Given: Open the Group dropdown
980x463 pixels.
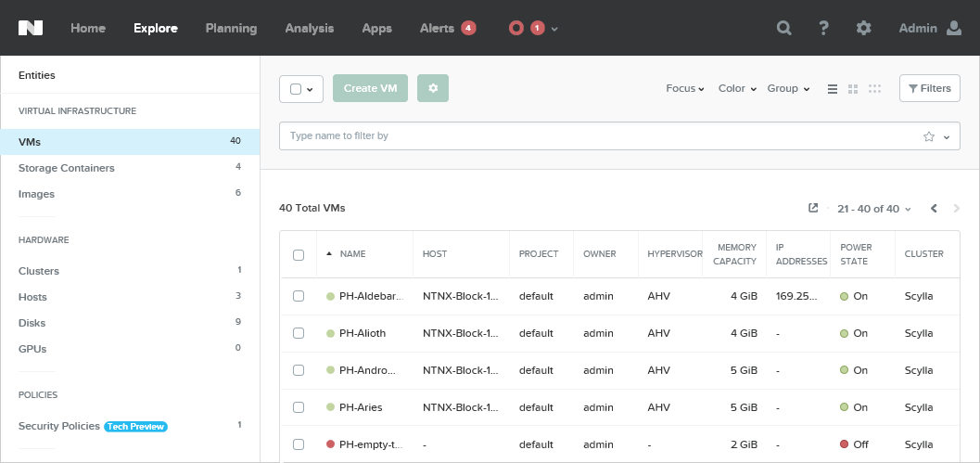Looking at the screenshot, I should 788,89.
